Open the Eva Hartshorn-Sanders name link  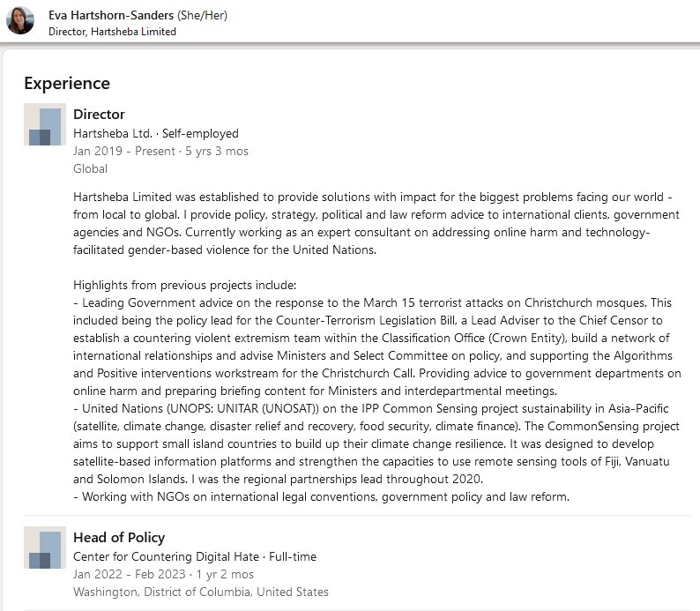click(x=109, y=14)
